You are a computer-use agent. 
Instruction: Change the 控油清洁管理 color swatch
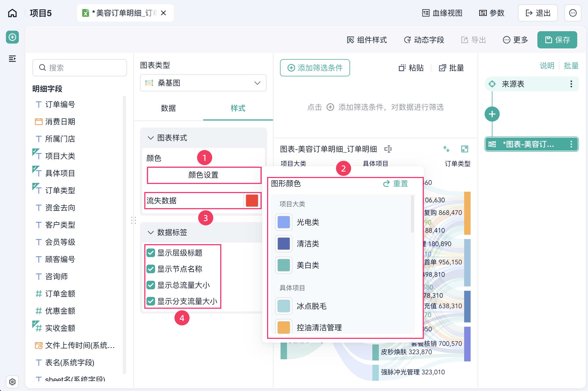pos(284,327)
